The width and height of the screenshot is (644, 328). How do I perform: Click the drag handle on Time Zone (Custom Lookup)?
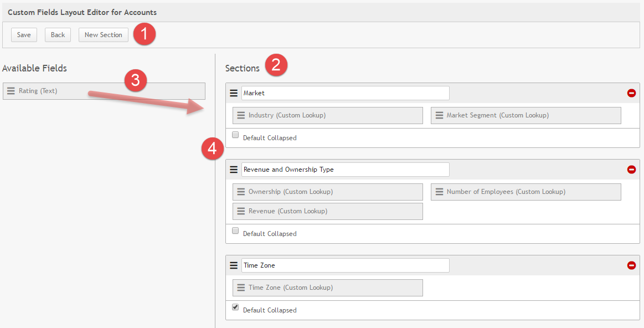(242, 287)
